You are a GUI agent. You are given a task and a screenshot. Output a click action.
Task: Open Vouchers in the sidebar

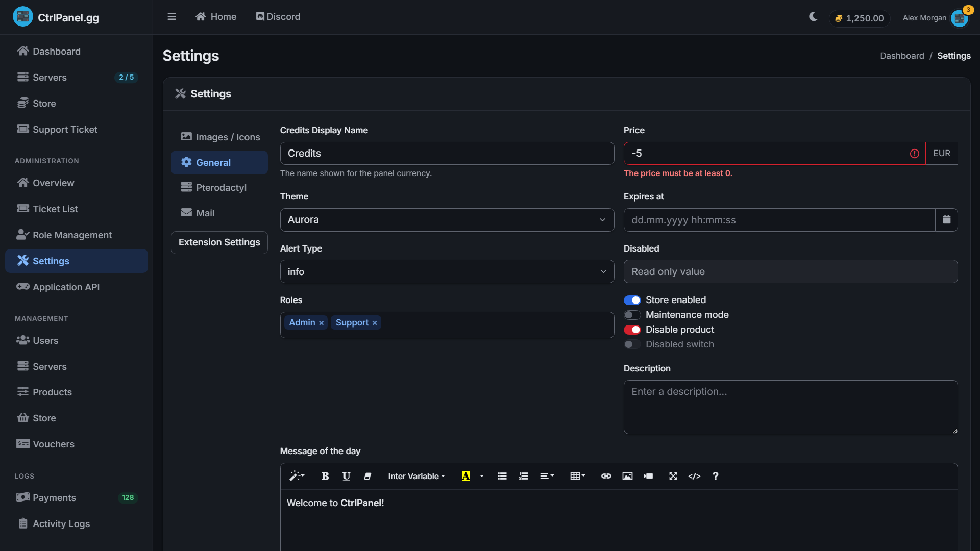coord(77,444)
